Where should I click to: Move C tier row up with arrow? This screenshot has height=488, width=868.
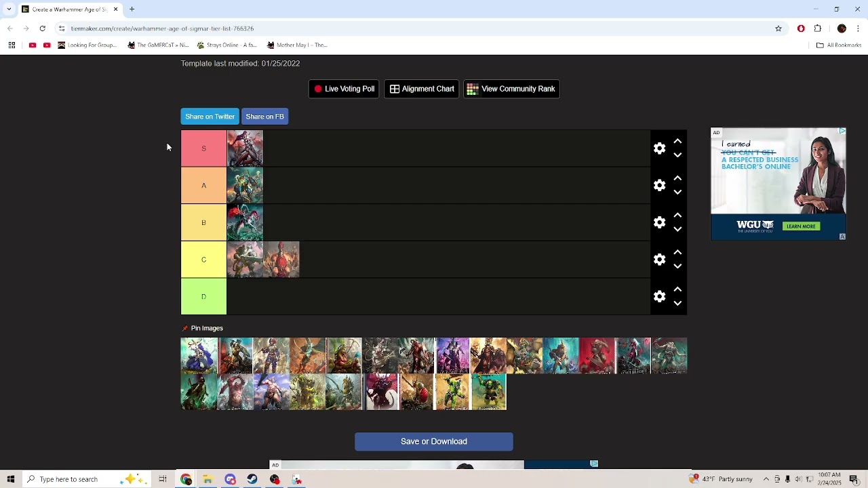coord(677,252)
